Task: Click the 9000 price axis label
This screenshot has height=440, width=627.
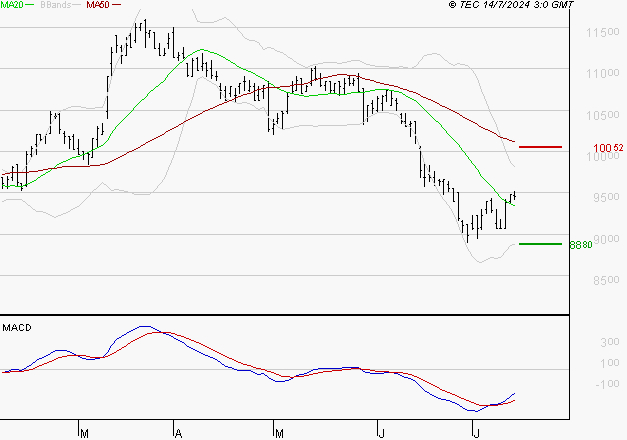Action: pyautogui.click(x=606, y=239)
